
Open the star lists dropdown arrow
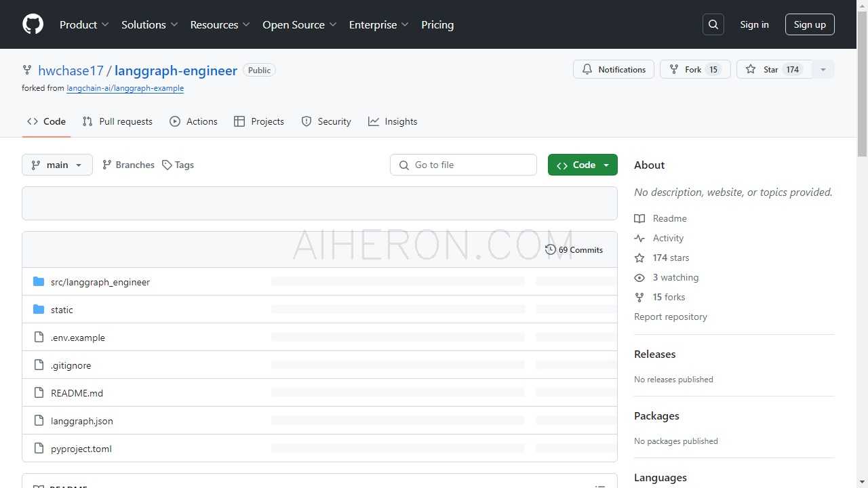823,69
